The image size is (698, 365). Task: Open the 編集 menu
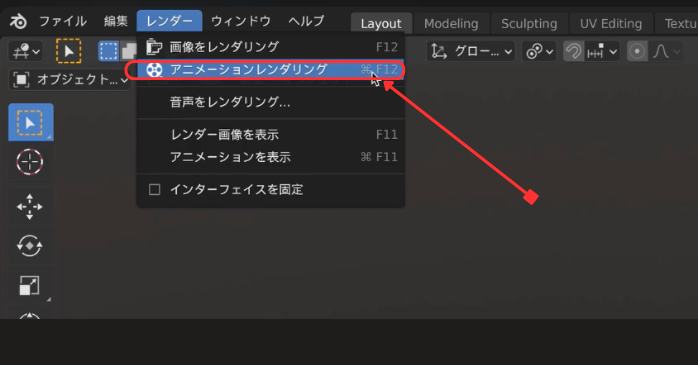[116, 21]
